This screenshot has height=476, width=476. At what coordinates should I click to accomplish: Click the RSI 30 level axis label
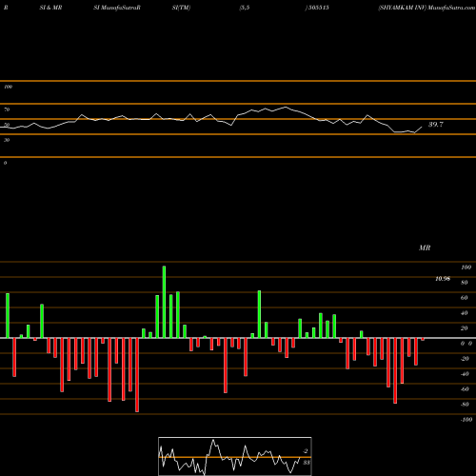point(7,140)
